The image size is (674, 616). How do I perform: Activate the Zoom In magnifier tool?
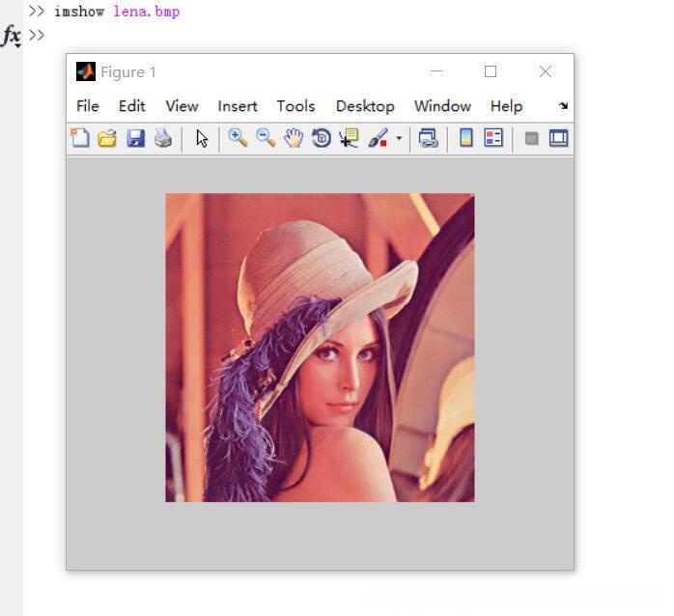[x=239, y=138]
